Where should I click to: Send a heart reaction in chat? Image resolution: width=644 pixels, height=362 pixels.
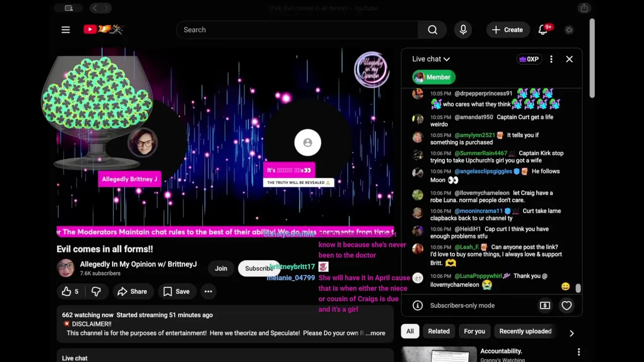pyautogui.click(x=567, y=305)
